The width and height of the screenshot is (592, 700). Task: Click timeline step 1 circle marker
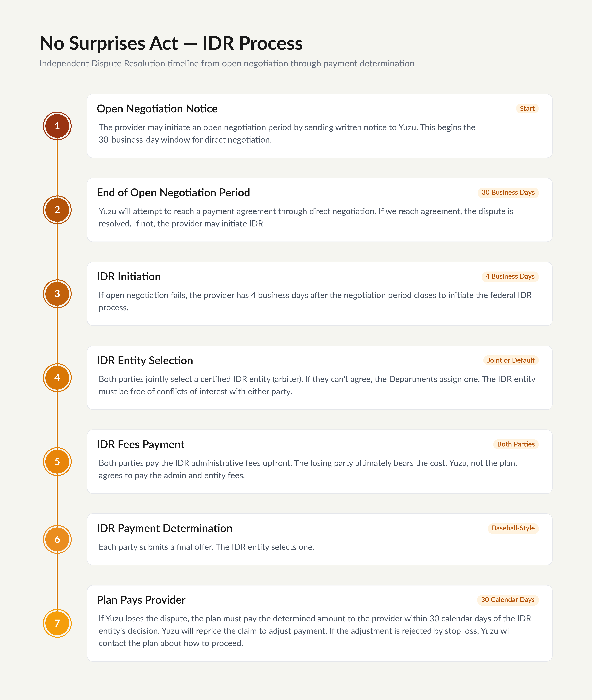[x=57, y=126]
